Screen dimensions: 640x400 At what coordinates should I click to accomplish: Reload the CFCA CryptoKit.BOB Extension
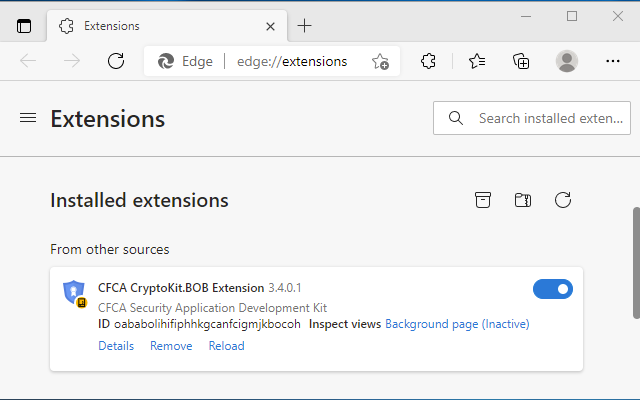coord(226,346)
